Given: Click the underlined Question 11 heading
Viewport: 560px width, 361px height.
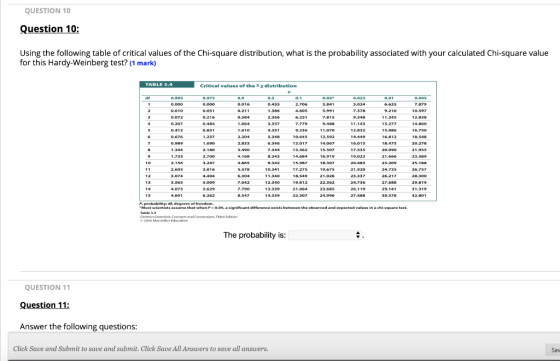Looking at the screenshot, I should pos(45,305).
